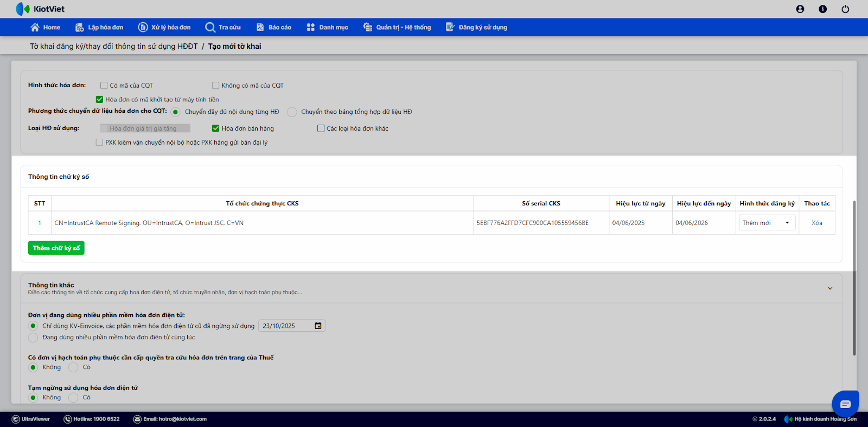Check the Không có mã của CQT checkbox

(216, 85)
